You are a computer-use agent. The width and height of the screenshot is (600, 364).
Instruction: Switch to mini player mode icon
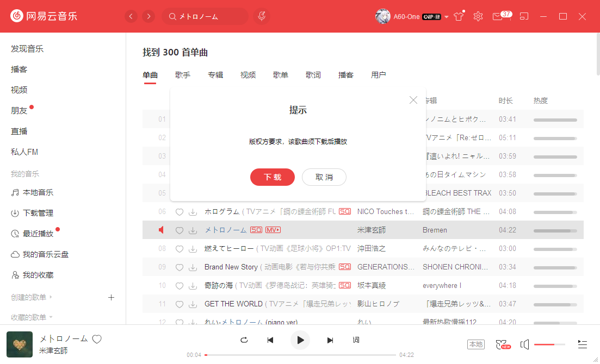pyautogui.click(x=524, y=16)
